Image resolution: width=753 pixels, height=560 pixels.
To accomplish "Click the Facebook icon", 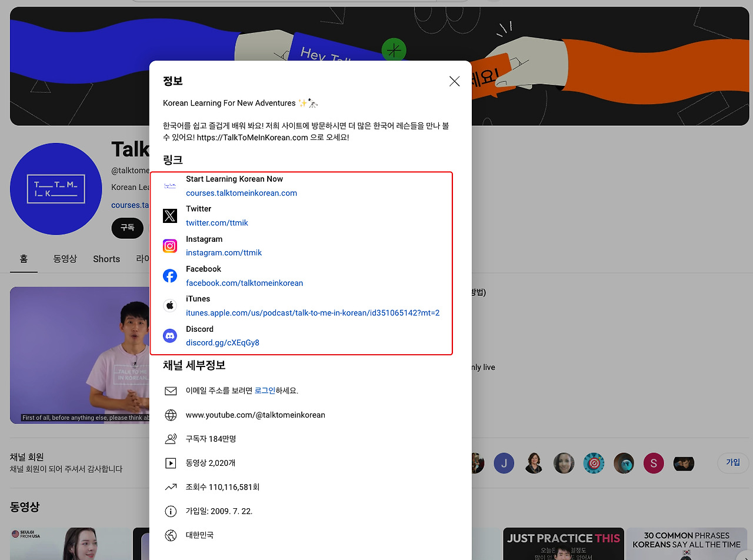I will click(x=170, y=275).
